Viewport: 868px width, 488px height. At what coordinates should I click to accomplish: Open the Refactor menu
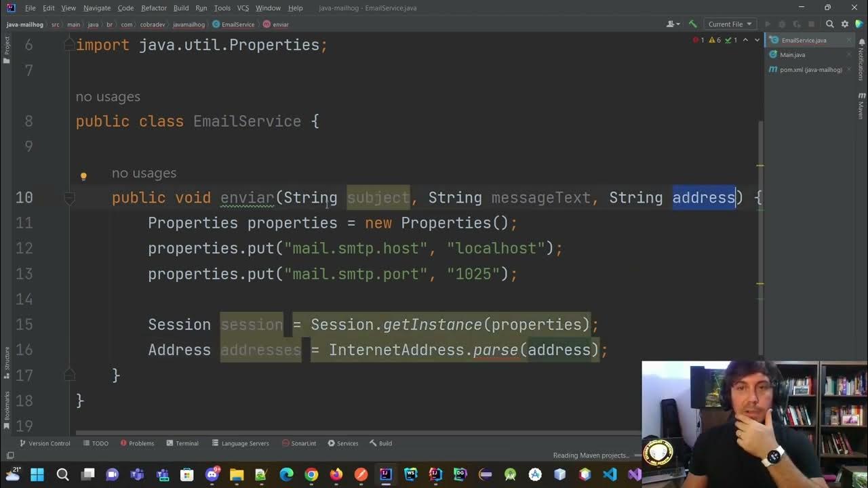point(154,8)
